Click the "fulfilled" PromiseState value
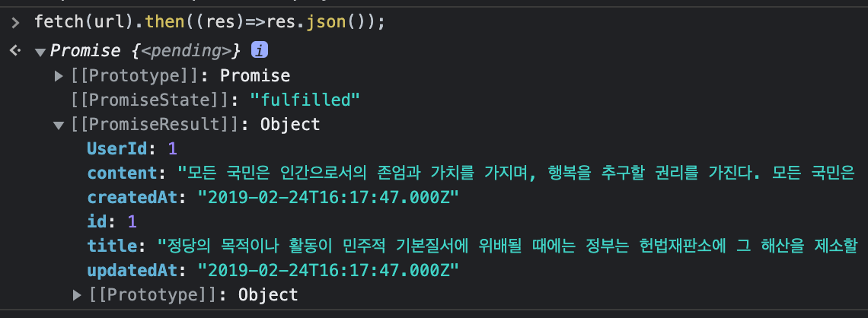The image size is (868, 318). coord(305,100)
